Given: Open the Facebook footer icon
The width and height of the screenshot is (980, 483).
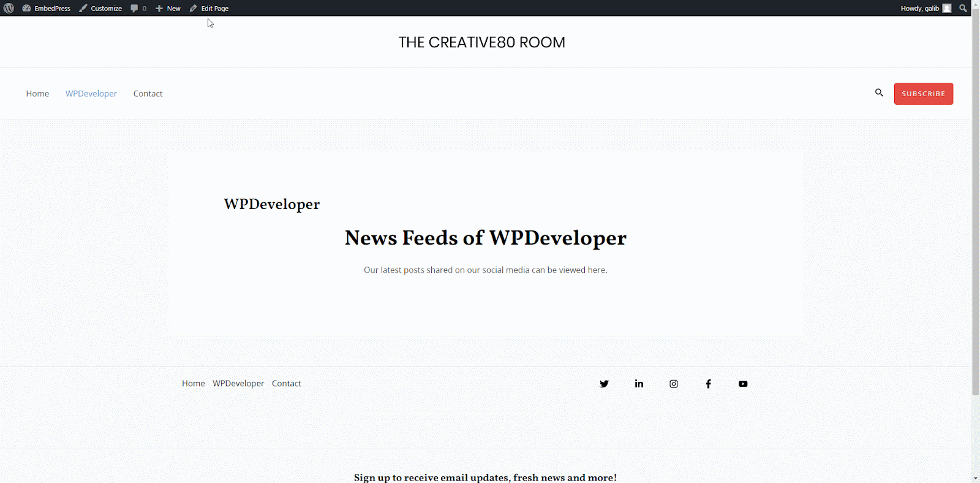Looking at the screenshot, I should [708, 384].
